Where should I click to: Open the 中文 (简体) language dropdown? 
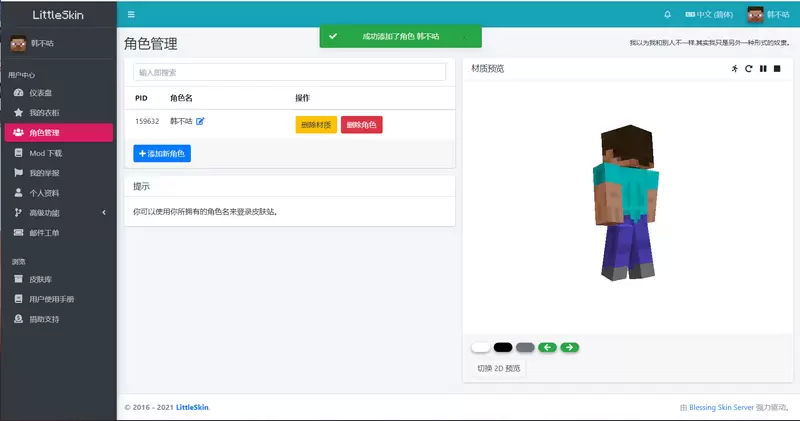pos(709,15)
